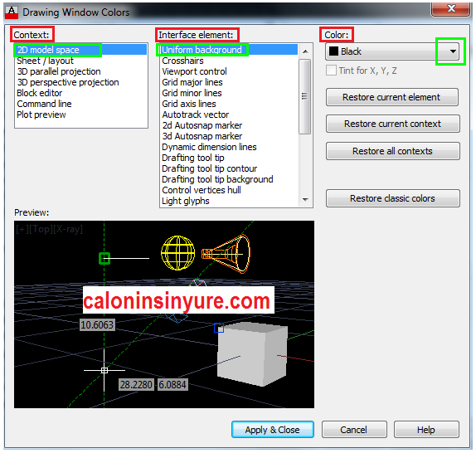Click the white crosshair cursor in preview
Image resolution: width=476 pixels, height=453 pixels.
click(x=104, y=370)
